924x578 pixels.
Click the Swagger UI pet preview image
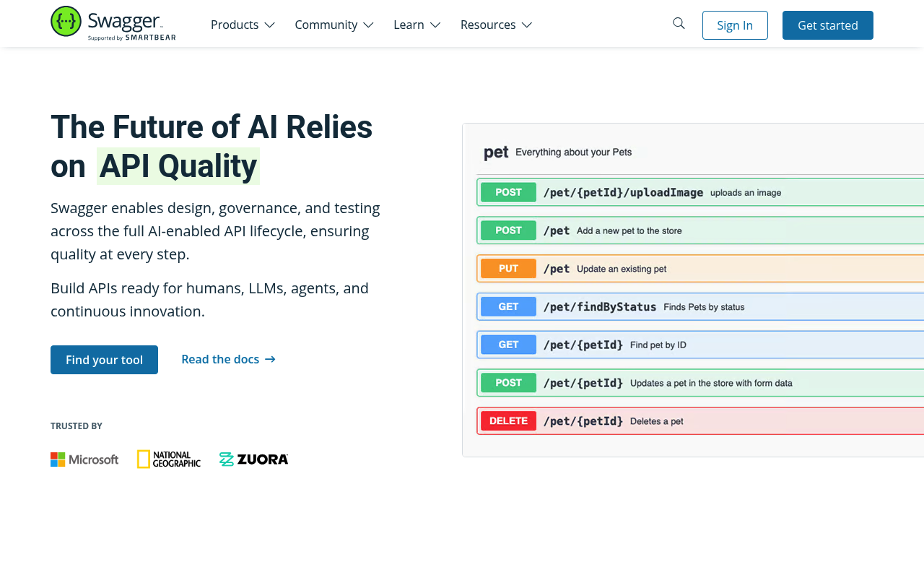point(693,290)
